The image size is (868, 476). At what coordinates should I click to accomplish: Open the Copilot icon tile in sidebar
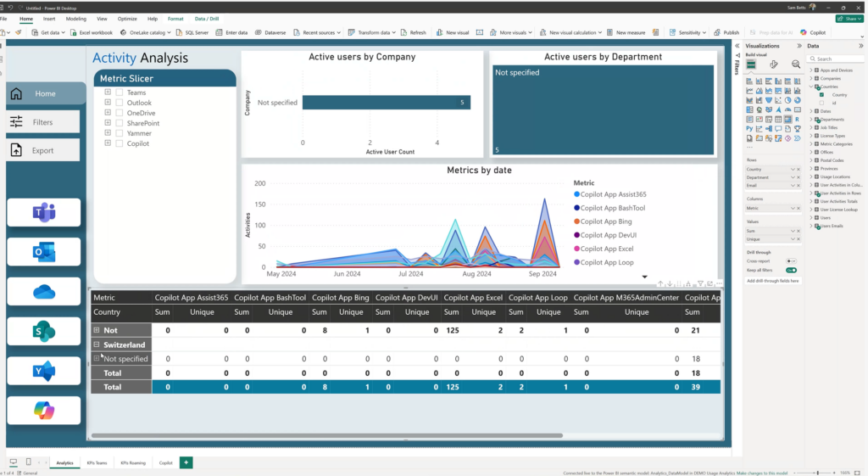click(x=43, y=411)
